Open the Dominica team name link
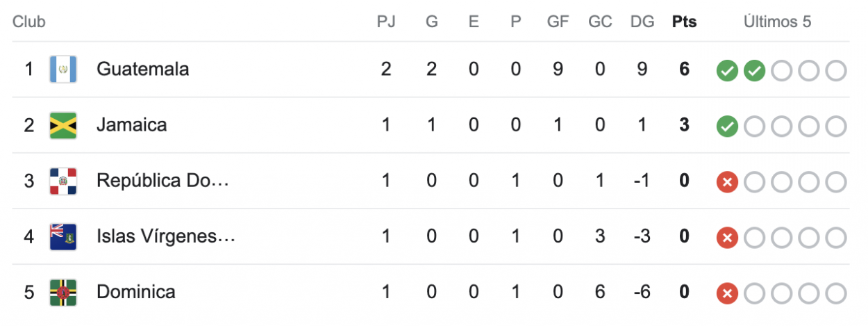The width and height of the screenshot is (868, 326). click(135, 291)
